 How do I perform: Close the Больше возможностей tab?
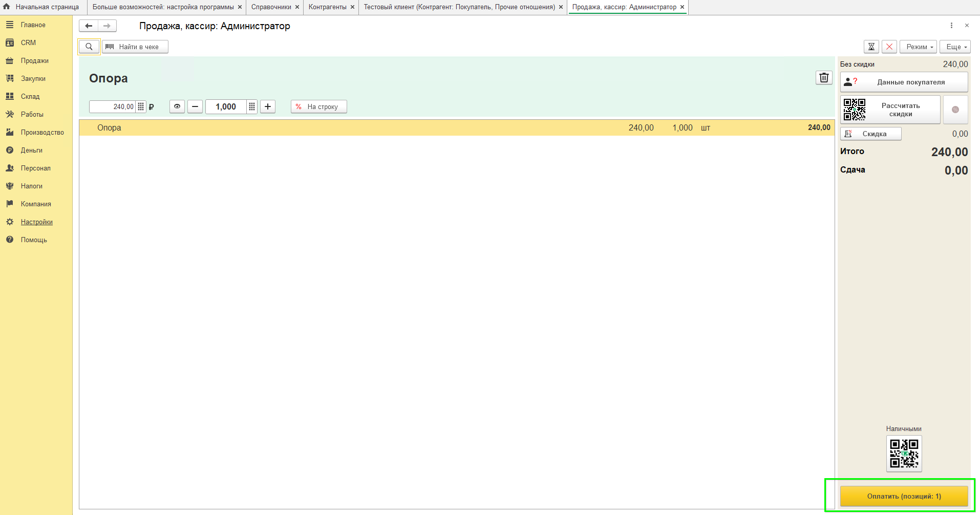tap(240, 7)
